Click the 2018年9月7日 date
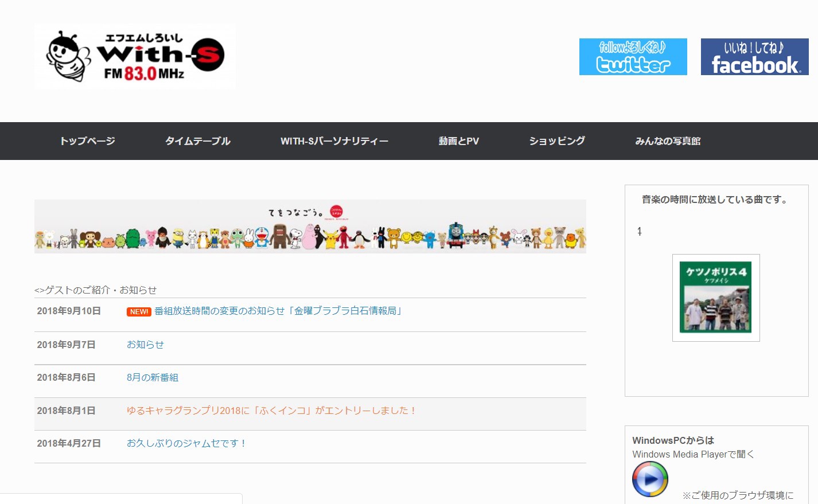This screenshot has height=504, width=818. click(66, 345)
